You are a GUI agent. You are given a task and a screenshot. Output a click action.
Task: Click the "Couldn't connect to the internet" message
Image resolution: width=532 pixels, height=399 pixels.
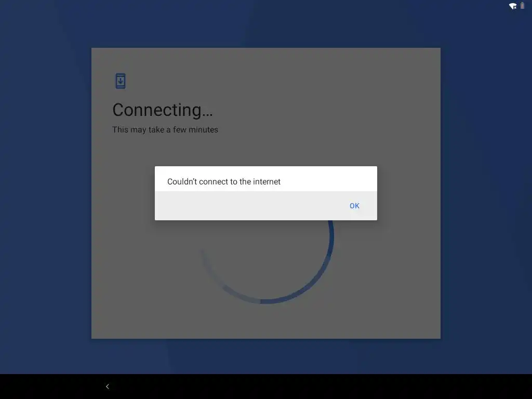click(223, 181)
